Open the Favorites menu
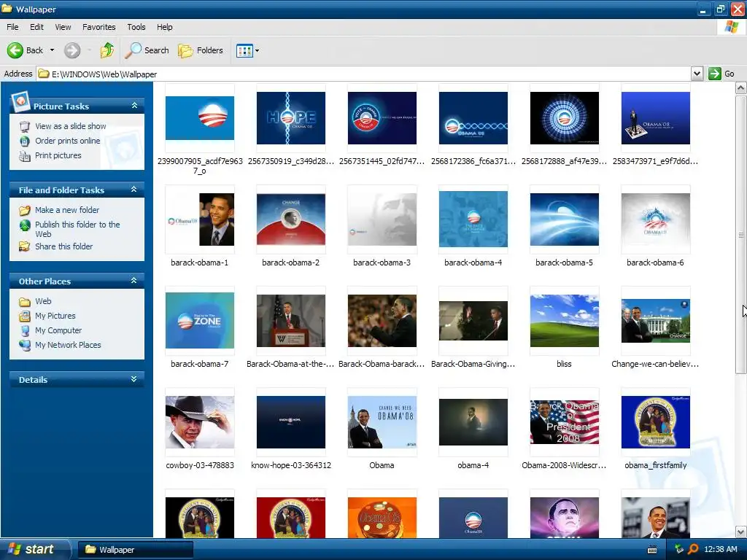Screen dimensions: 747x560 pos(99,27)
